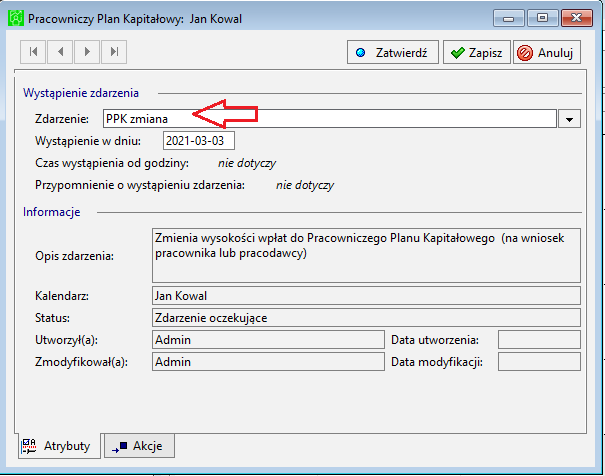Cancel using the Anuluj button
The image size is (605, 476).
pos(547,52)
